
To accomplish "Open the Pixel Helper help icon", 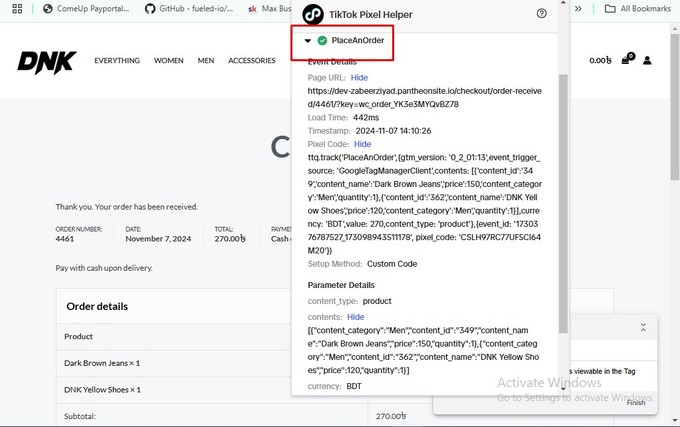I will point(541,14).
